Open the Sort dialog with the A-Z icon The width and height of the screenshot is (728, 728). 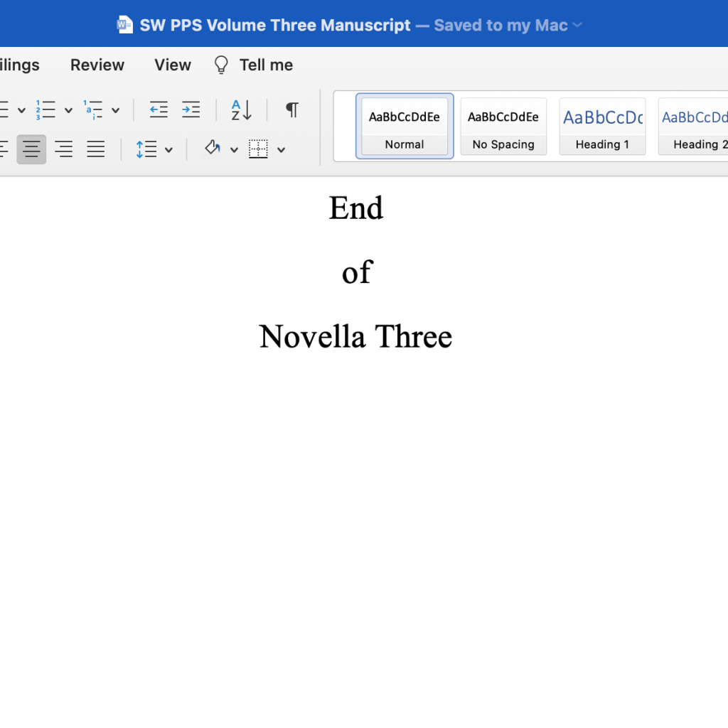point(240,109)
